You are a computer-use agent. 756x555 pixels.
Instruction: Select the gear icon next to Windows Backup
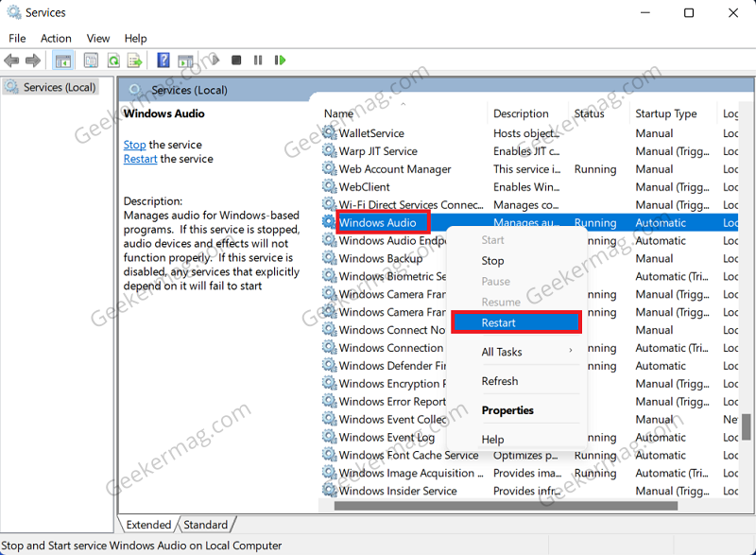[329, 257]
